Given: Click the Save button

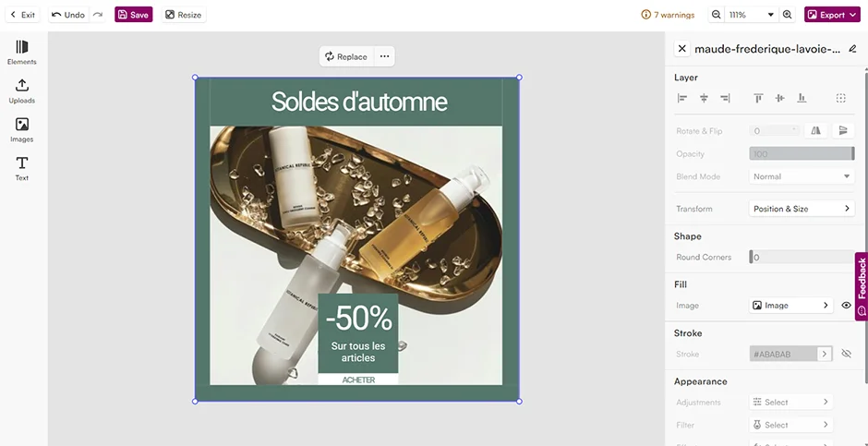Looking at the screenshot, I should click(133, 15).
